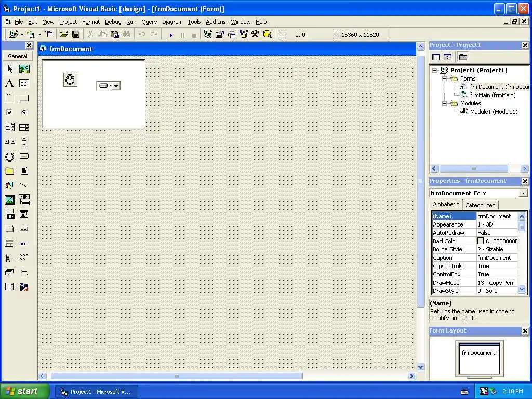
Task: Open the Windows start button
Action: coord(25,391)
